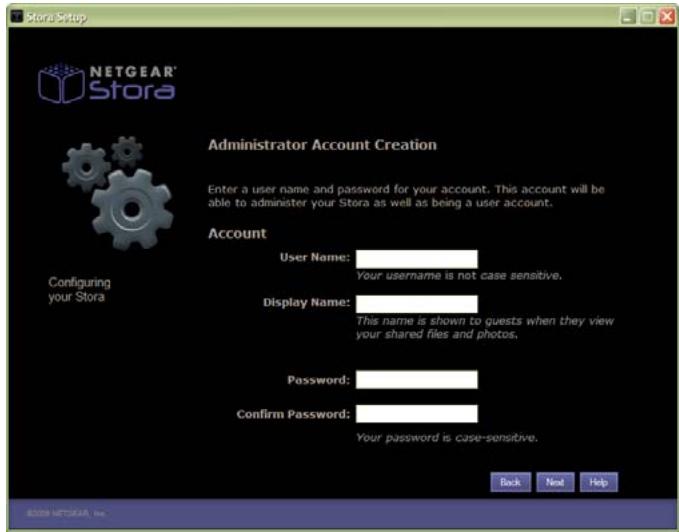The width and height of the screenshot is (679, 532).
Task: Click the User Name input field
Action: tap(417, 259)
